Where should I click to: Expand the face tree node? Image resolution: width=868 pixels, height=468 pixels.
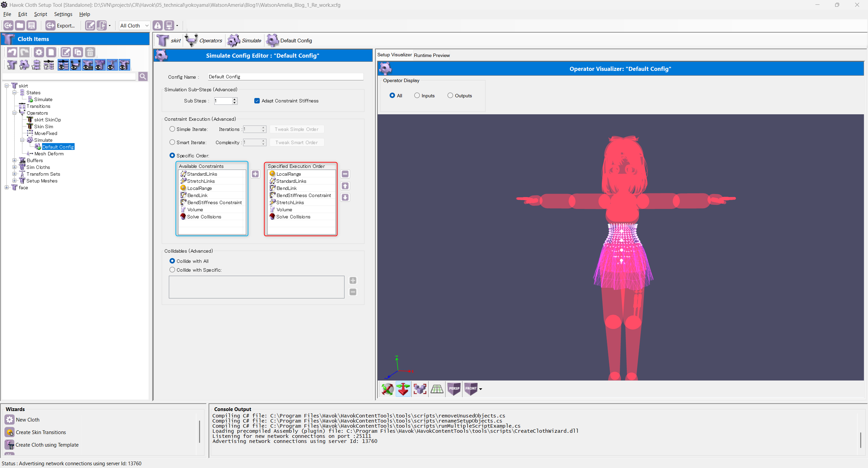[6, 188]
